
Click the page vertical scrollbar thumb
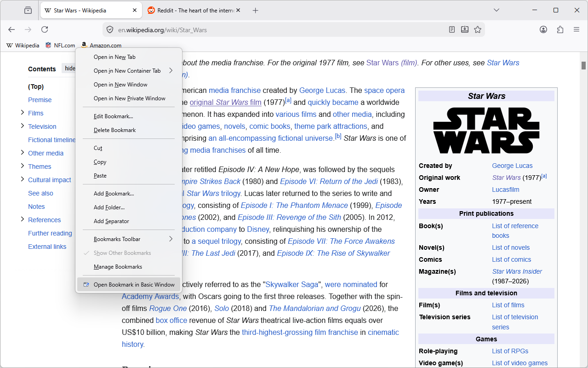tap(584, 65)
